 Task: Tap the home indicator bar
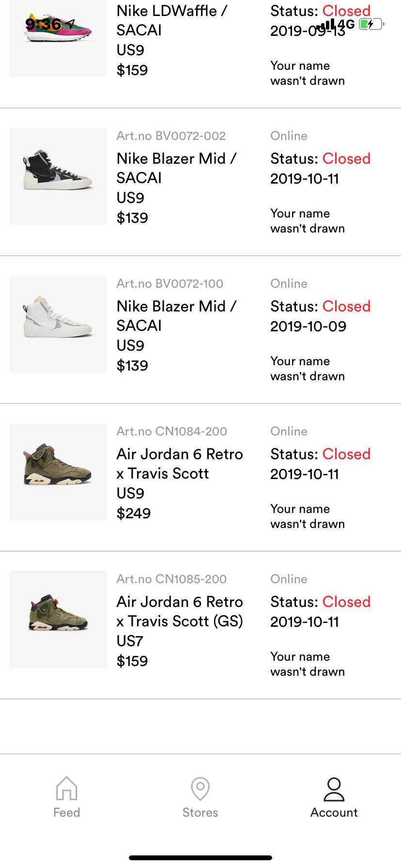(x=200, y=858)
